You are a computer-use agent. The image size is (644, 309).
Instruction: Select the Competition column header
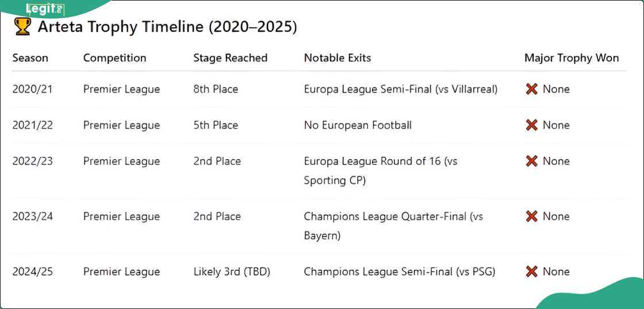tap(114, 58)
